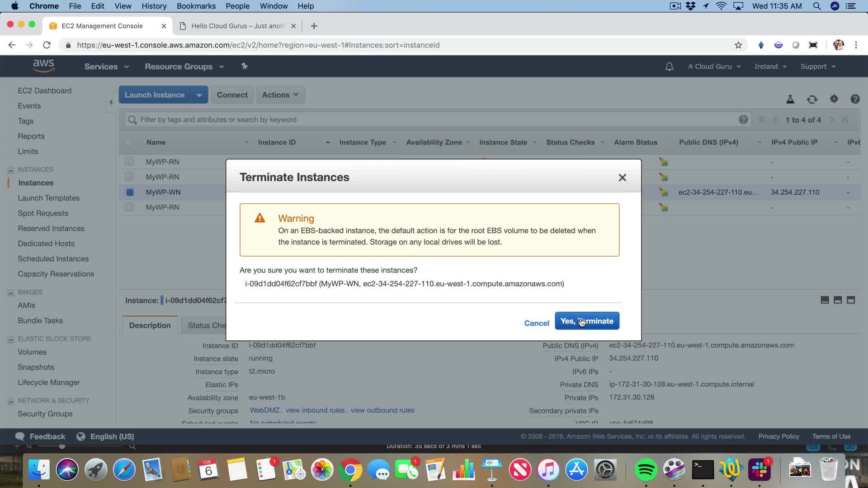Image resolution: width=868 pixels, height=488 pixels.
Task: Click the AWS notifications bell icon
Action: 669,66
